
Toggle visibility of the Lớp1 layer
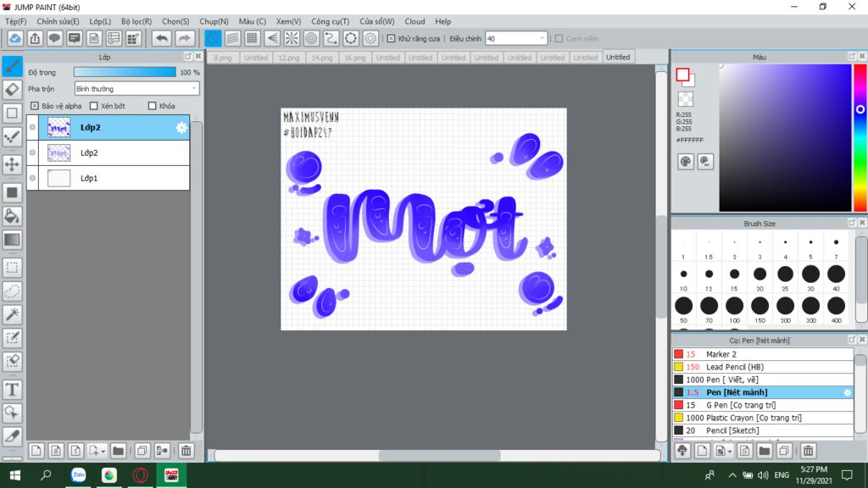[x=33, y=178]
